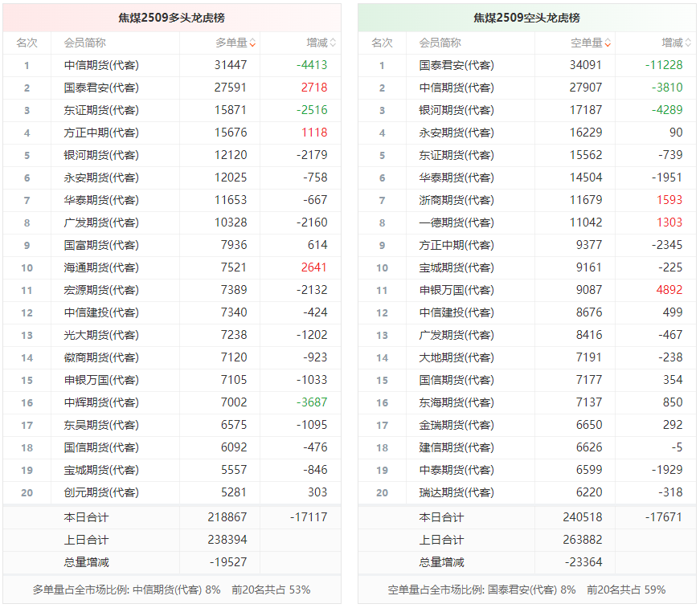Image resolution: width=700 pixels, height=608 pixels.
Task: Select 徽商期货(代客) row name
Action: click(x=101, y=357)
